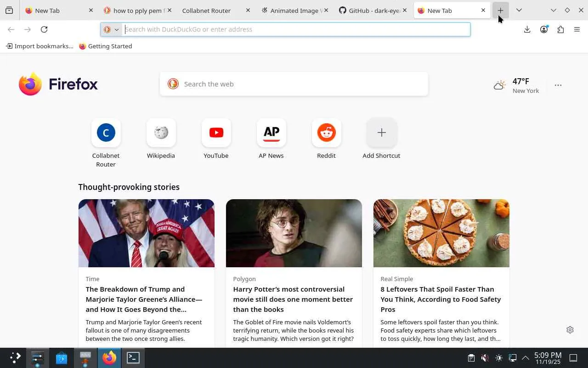Click the Import bookmarks toolbar button

click(x=40, y=46)
